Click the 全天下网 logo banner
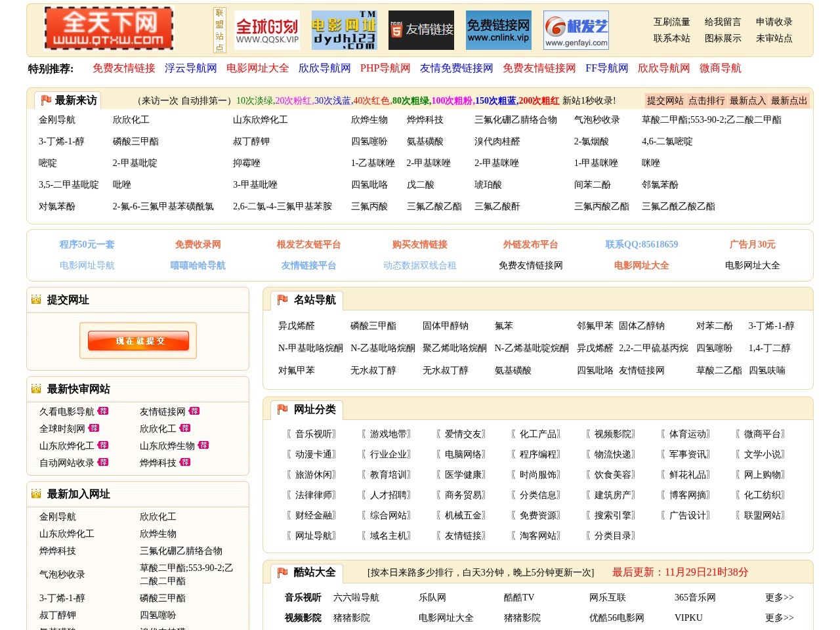Viewport: 840px width, 630px height. point(110,30)
